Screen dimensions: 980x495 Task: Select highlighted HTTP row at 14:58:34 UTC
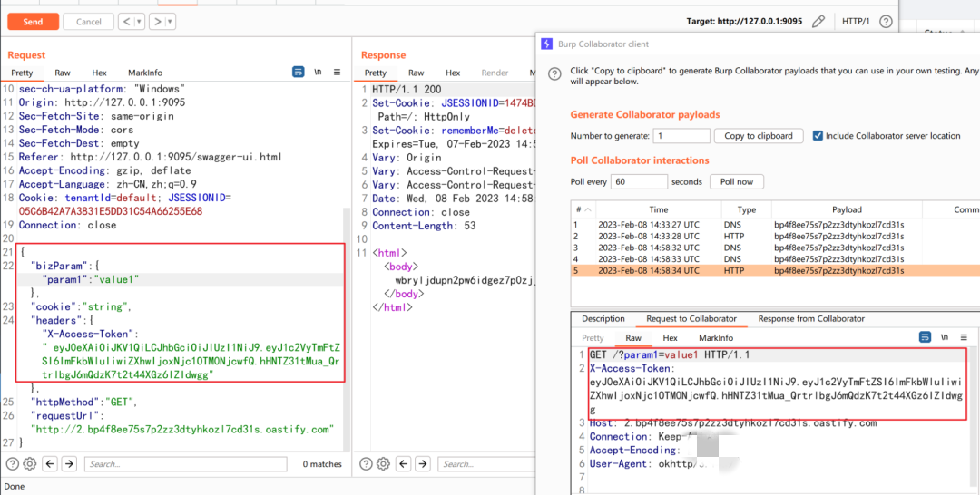pyautogui.click(x=775, y=270)
